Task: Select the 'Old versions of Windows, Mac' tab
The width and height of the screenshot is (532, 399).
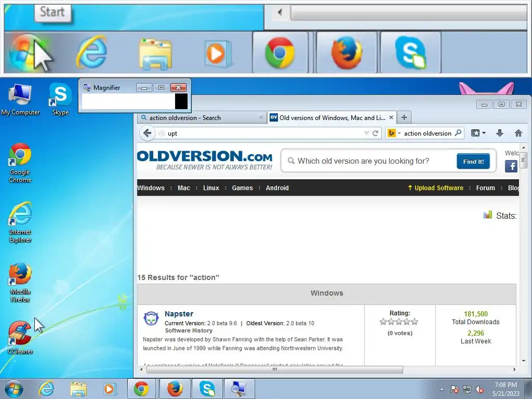Action: 331,118
